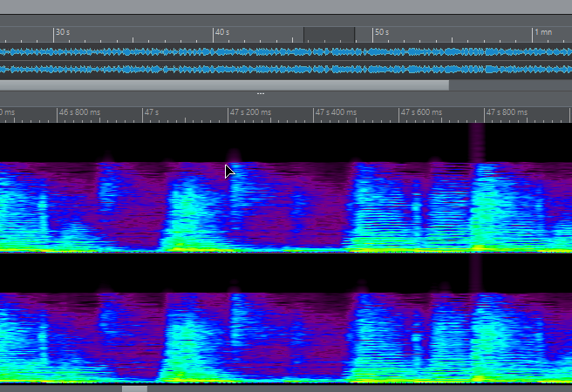This screenshot has height=392, width=572.
Task: Click the 46 s 800 ms ruler label
Action: tap(79, 112)
